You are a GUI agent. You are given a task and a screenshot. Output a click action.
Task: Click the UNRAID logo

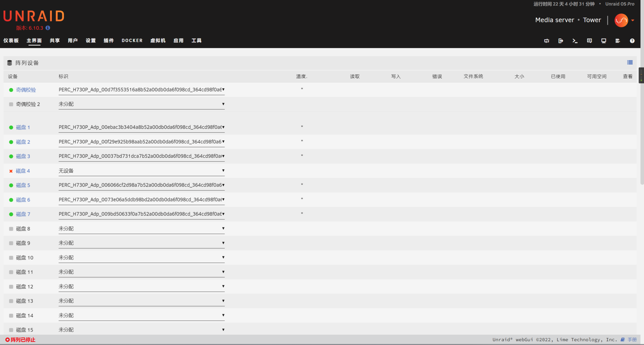tap(34, 16)
